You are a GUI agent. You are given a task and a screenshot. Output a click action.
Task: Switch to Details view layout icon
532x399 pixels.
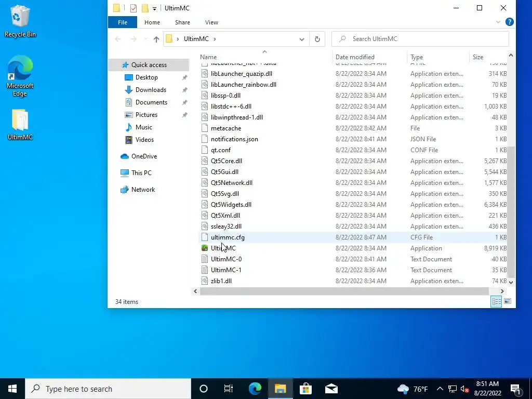pos(496,301)
